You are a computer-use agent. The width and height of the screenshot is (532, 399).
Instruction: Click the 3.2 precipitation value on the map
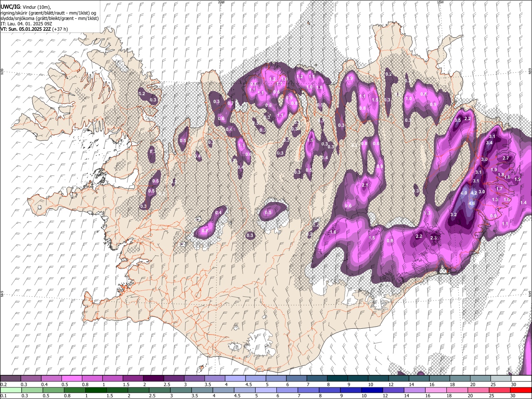click(453, 215)
